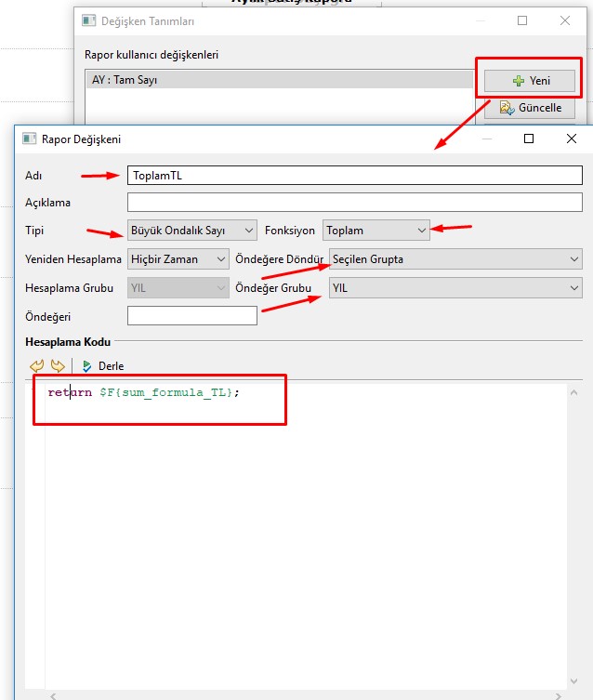Screen dimensions: 593x700
Task: Click the Rapor Değişkeni window title icon
Action: [x=29, y=139]
